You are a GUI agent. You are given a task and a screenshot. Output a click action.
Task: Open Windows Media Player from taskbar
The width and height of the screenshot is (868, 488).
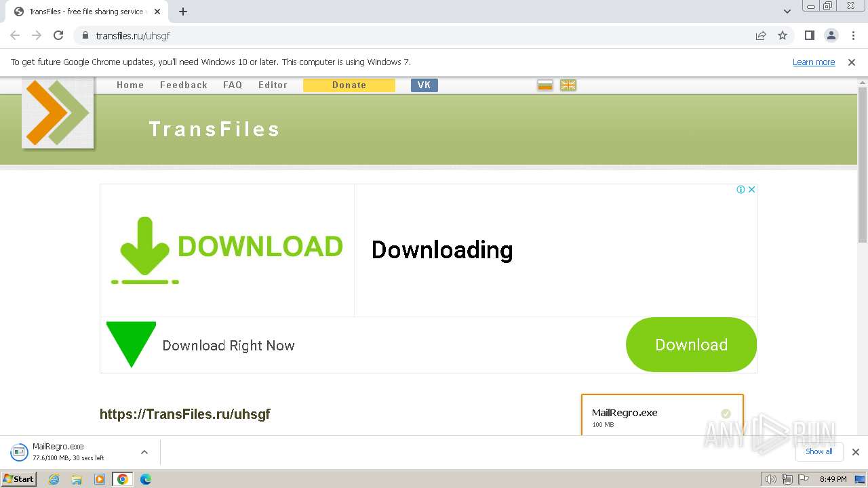click(x=100, y=479)
